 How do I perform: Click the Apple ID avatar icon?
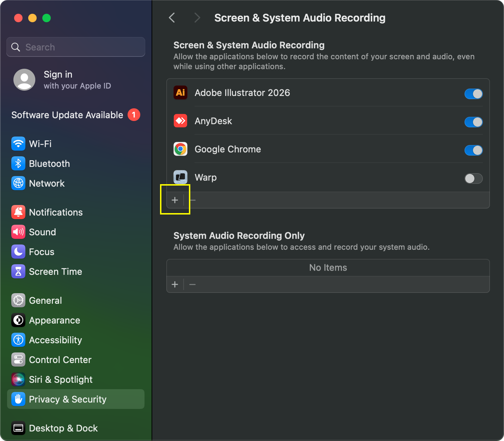[24, 80]
